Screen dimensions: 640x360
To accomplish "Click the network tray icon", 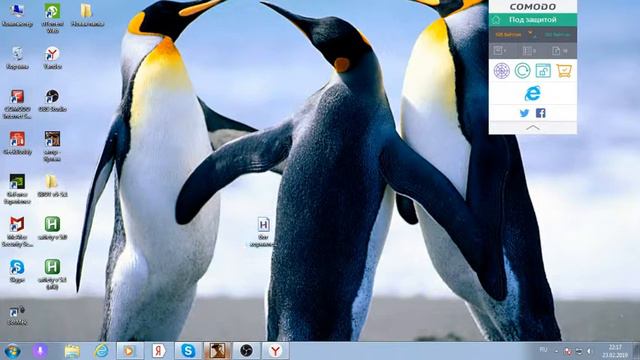I will coord(579,351).
